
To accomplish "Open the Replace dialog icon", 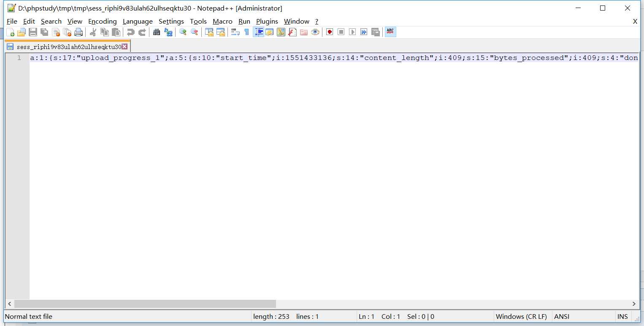I will 168,32.
